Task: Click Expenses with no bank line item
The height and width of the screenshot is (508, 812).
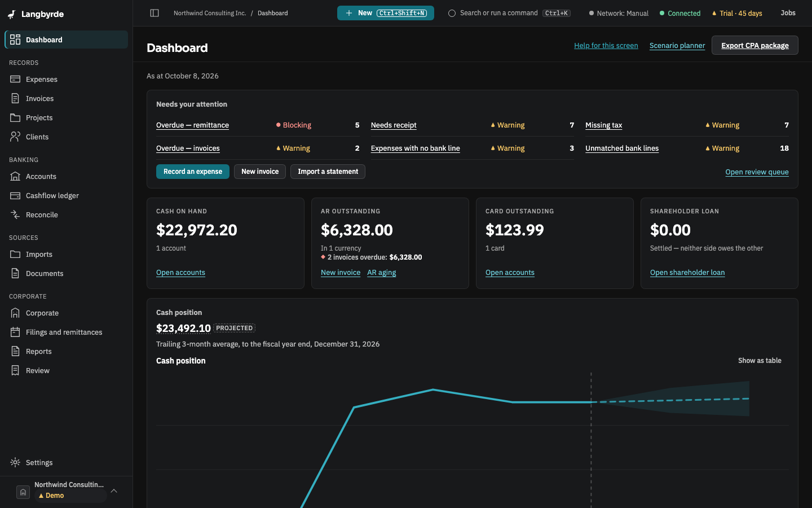Action: (415, 148)
